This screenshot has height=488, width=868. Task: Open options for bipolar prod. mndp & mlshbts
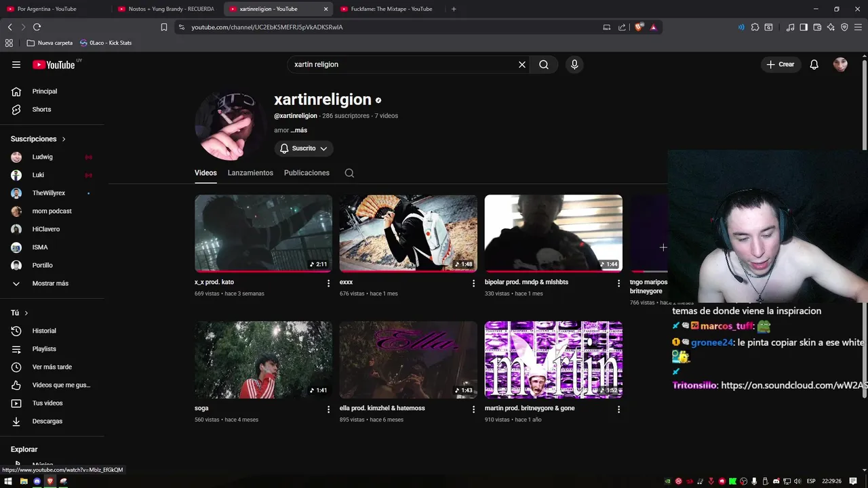click(618, 283)
